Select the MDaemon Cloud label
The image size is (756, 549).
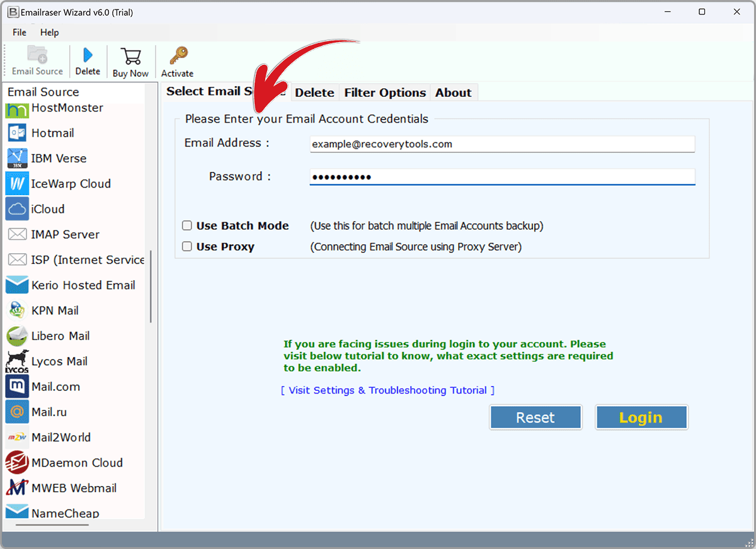77,463
